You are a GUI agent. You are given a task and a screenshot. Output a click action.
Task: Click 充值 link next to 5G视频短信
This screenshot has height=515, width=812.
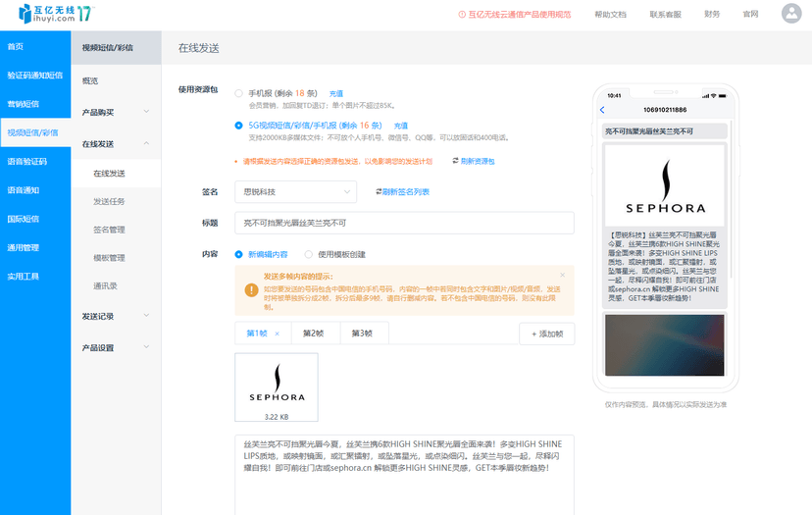pos(401,126)
